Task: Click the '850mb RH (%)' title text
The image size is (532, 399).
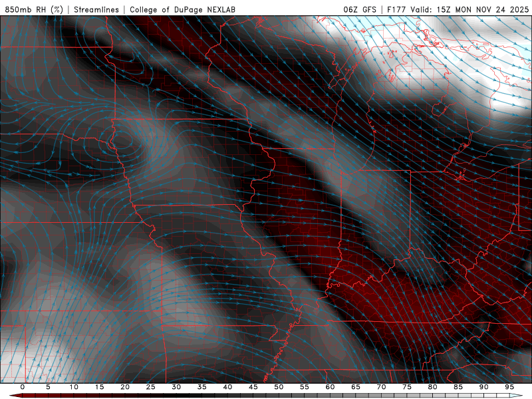Action: 34,9
